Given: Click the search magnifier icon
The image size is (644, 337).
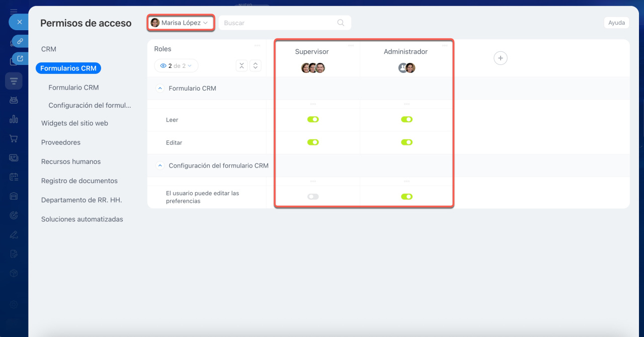Looking at the screenshot, I should tap(341, 23).
